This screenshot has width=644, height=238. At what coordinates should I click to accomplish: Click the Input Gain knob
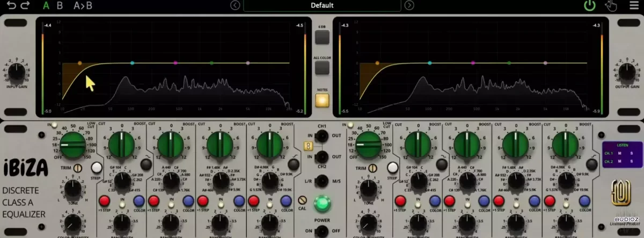[17, 71]
